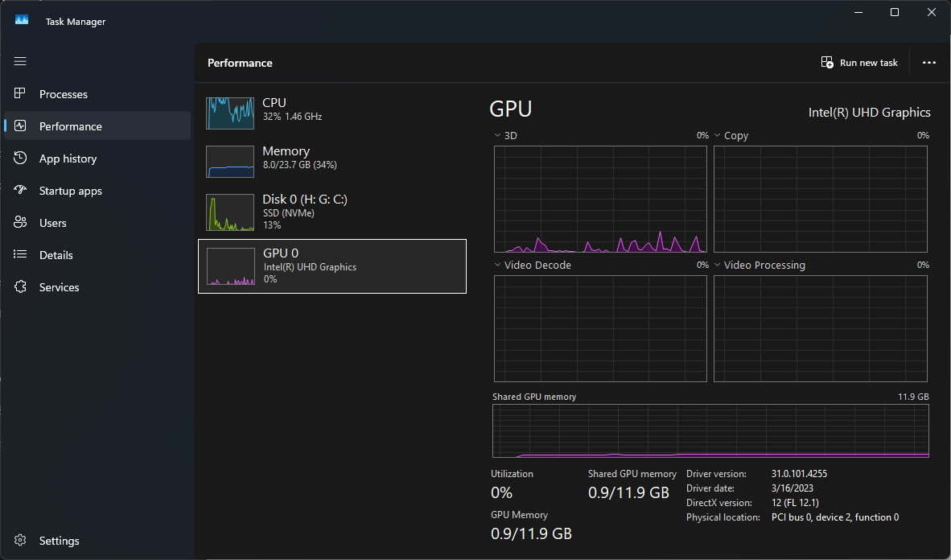951x560 pixels.
Task: Click the large GPU title
Action: [511, 109]
